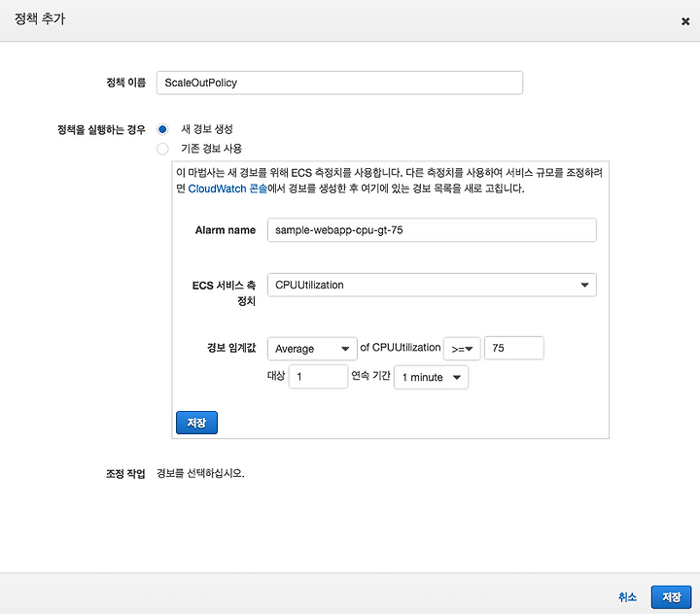Viewport: 700px width, 614px height.
Task: Click the blue 저장 button inside alarm box
Action: [196, 423]
